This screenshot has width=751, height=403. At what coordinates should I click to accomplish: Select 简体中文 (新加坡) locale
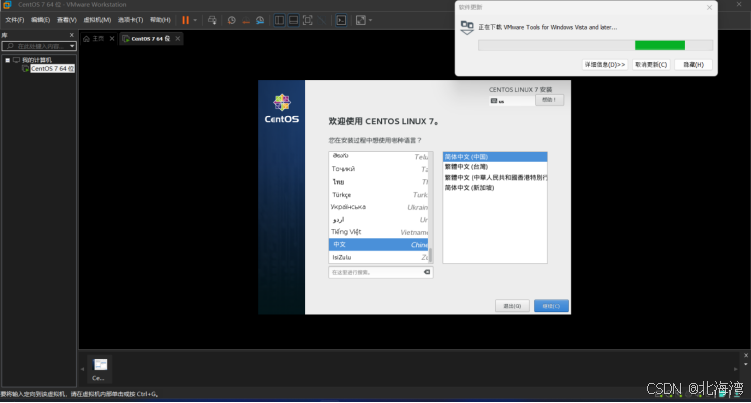495,188
